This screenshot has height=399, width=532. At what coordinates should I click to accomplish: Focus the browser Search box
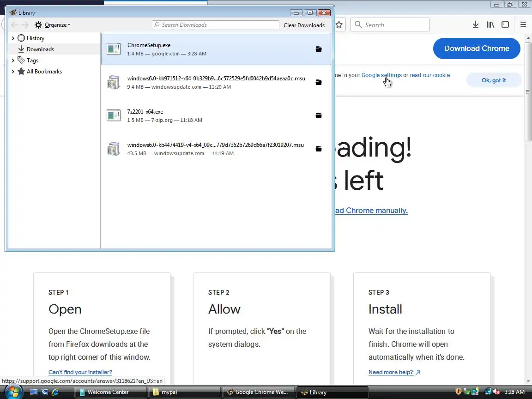pos(390,25)
